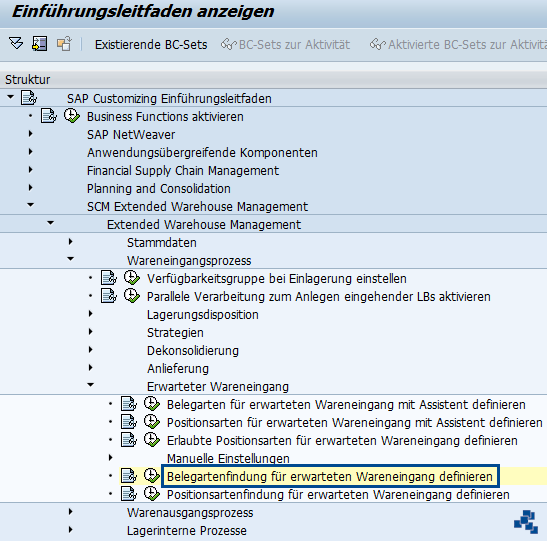Open documentation icon for Business Functions aktivieren
Viewport: 547px width, 541px height.
48,116
